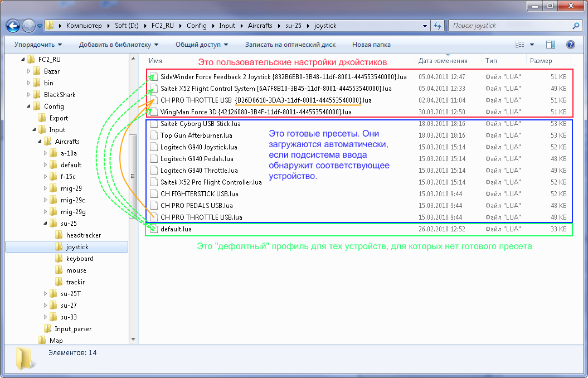Select the keyboard folder in tree

pos(80,259)
